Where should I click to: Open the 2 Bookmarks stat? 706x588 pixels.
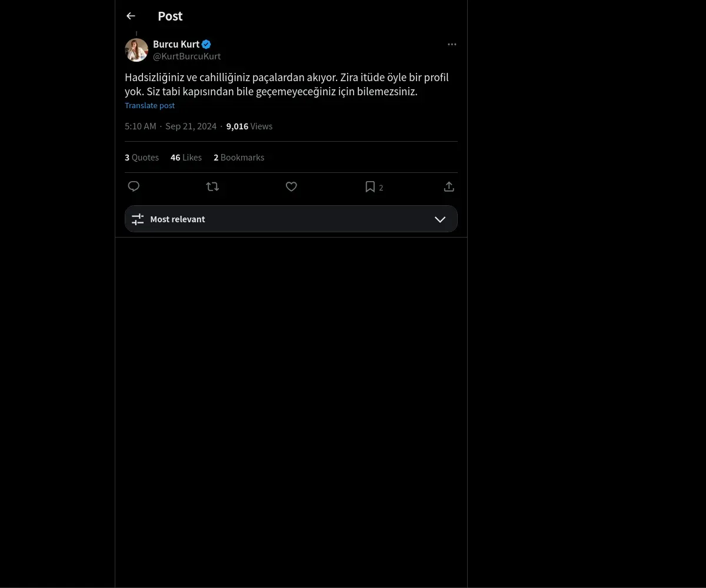point(239,157)
